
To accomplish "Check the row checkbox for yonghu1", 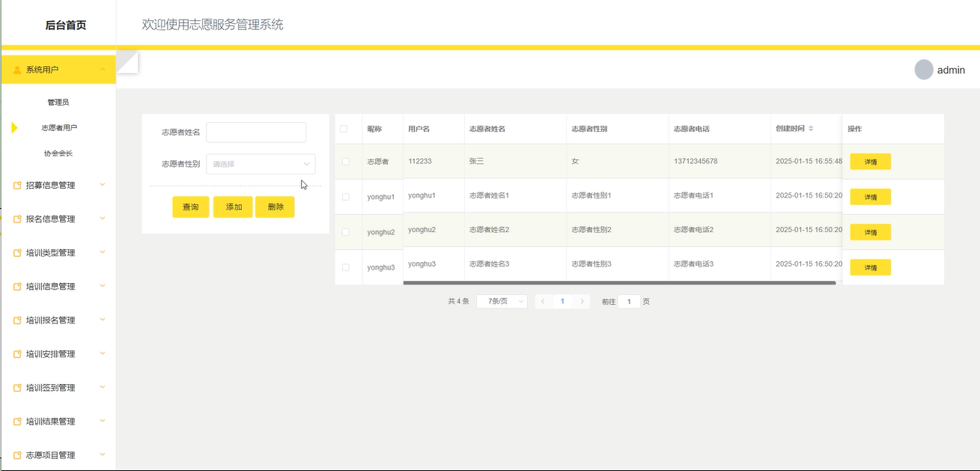I will (346, 197).
